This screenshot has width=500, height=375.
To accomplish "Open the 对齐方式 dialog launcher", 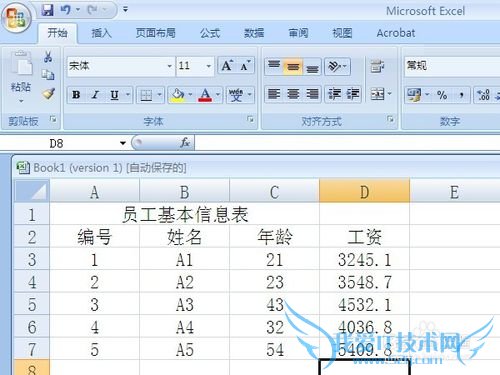I will [x=390, y=119].
